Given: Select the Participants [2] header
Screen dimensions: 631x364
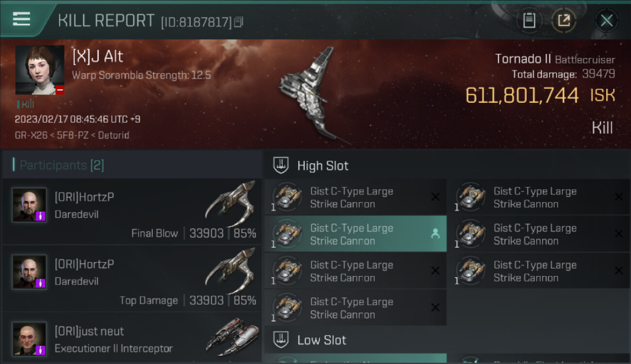Looking at the screenshot, I should (61, 165).
